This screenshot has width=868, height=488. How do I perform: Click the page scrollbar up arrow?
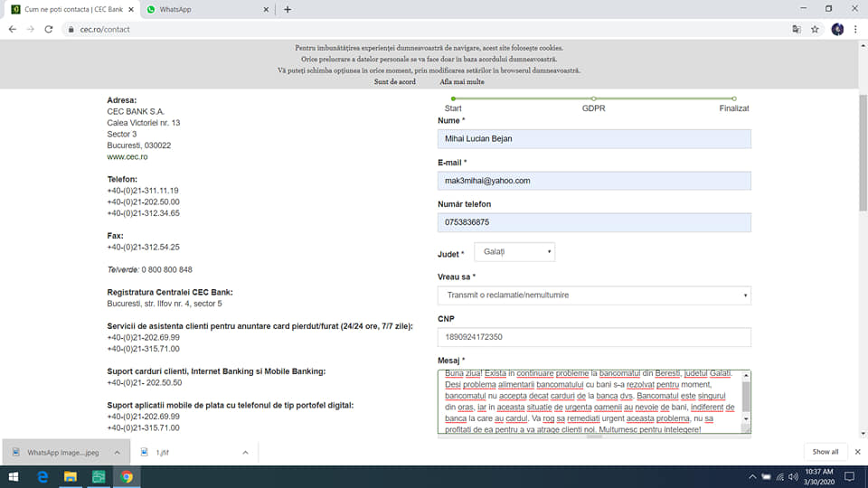(x=863, y=46)
